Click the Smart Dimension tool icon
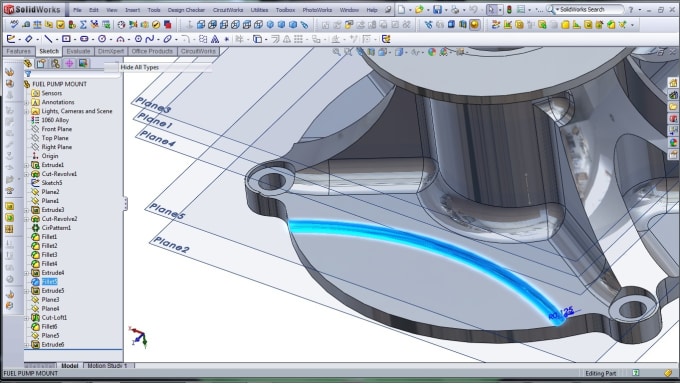 click(29, 39)
